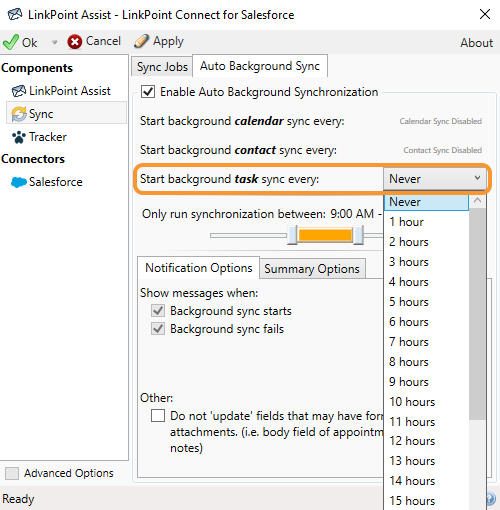
Task: Choose 1 hour from the list
Action: [426, 222]
